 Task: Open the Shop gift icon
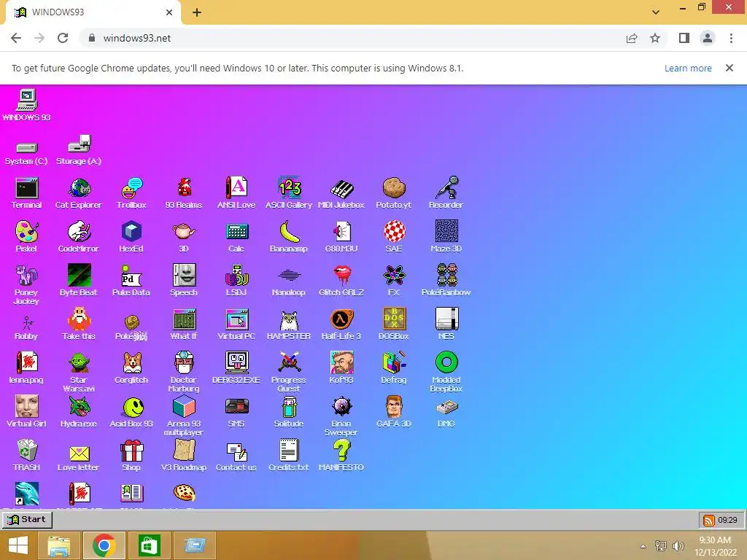[x=131, y=456]
